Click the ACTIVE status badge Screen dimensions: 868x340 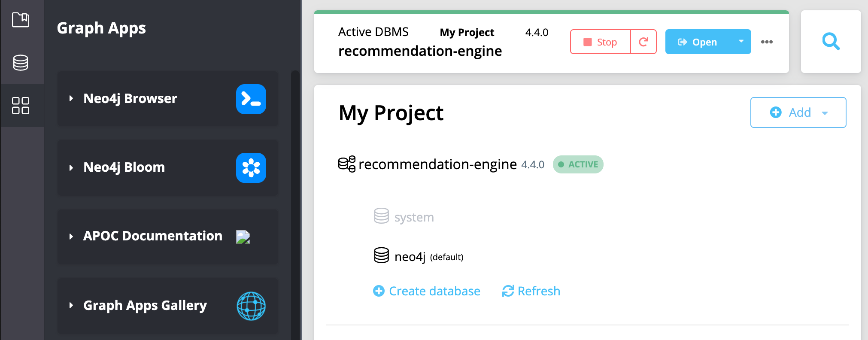[x=578, y=164]
